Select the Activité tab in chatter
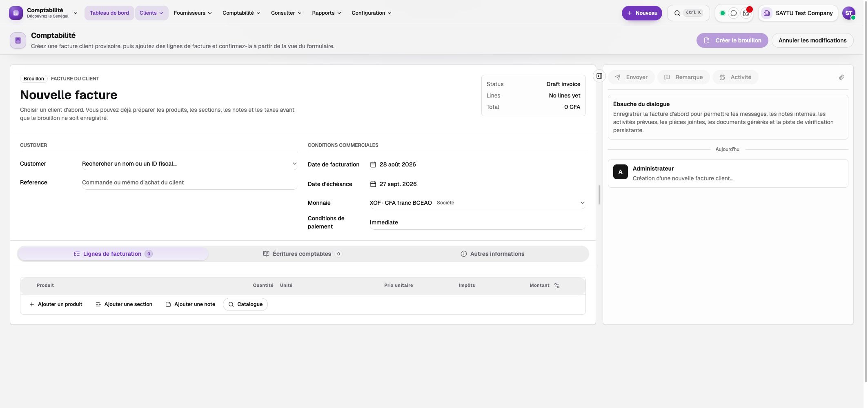This screenshot has height=408, width=868. [x=735, y=77]
